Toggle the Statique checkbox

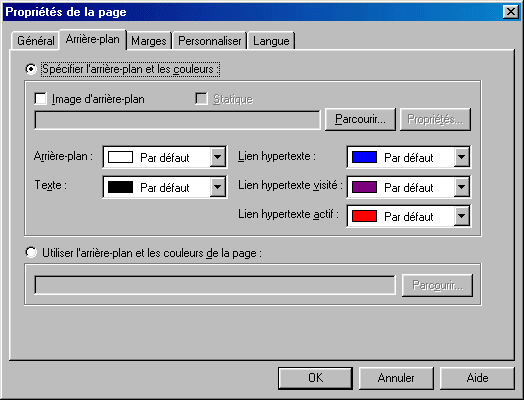coord(201,99)
